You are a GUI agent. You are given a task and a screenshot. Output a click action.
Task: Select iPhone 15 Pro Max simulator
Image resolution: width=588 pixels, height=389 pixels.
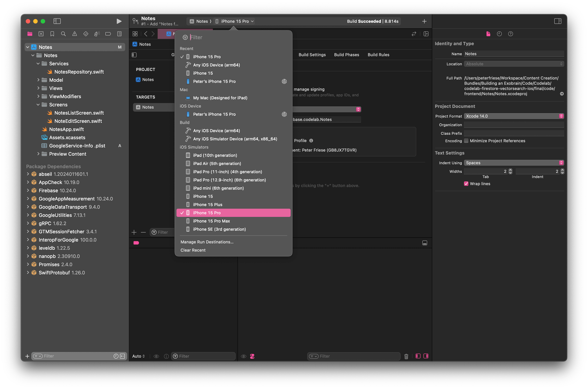(212, 221)
